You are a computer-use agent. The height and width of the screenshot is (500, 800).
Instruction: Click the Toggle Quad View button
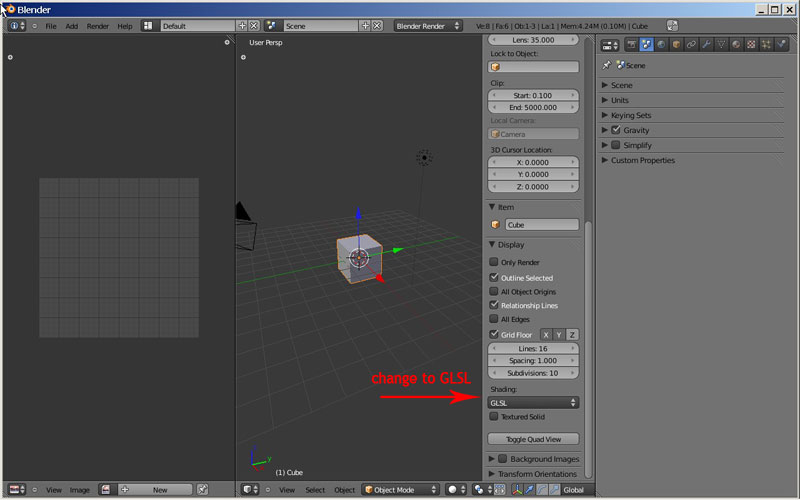coord(533,439)
